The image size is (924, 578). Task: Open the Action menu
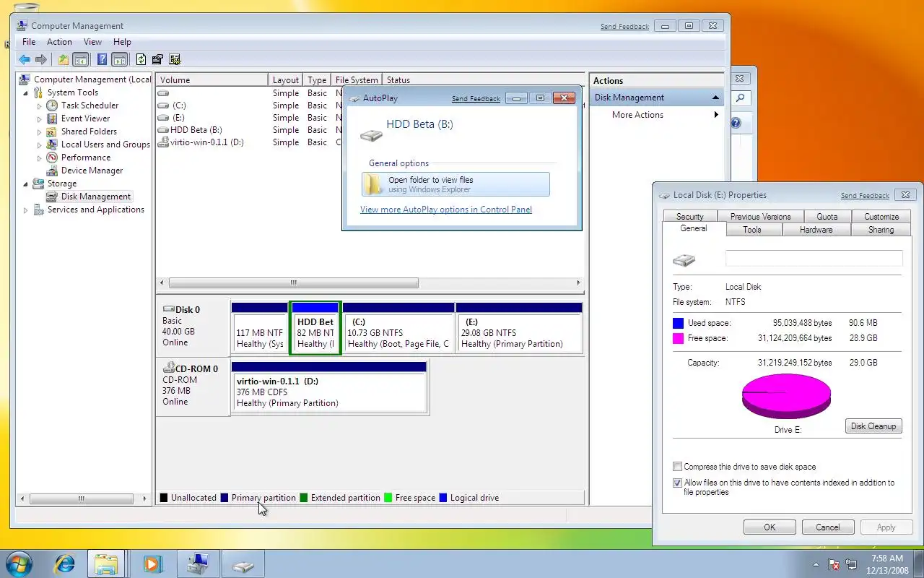pyautogui.click(x=59, y=42)
